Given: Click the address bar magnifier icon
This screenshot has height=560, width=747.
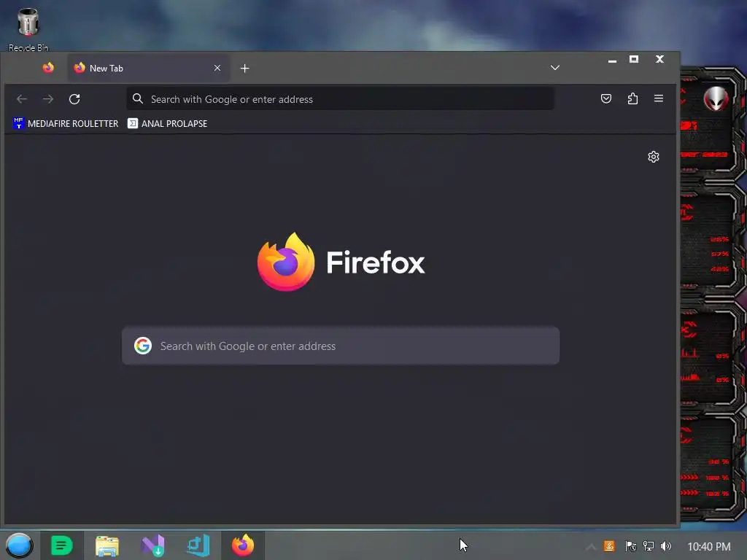Looking at the screenshot, I should point(138,98).
